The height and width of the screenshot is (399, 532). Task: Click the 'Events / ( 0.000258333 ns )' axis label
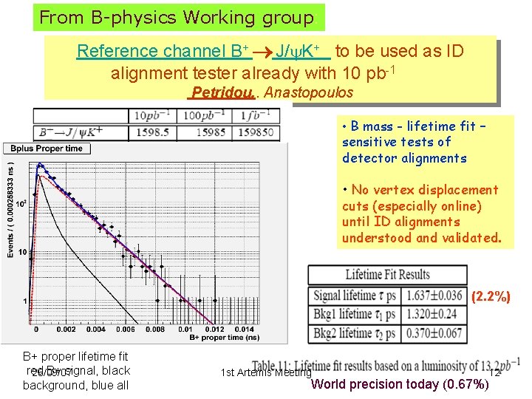tap(10, 210)
